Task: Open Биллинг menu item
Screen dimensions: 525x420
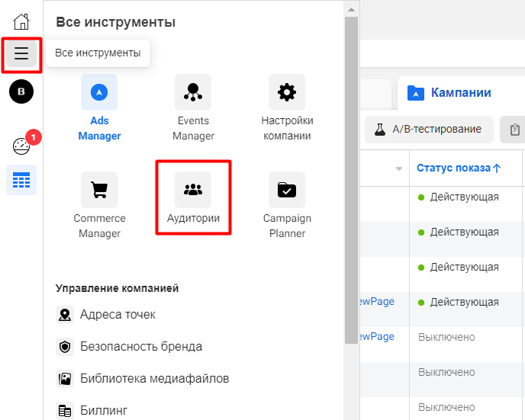Action: [104, 410]
